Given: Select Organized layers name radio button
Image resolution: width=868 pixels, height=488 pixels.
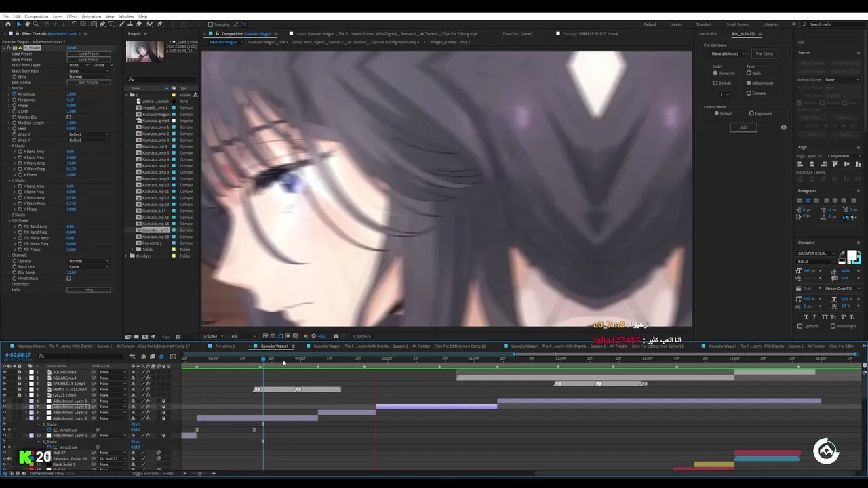Looking at the screenshot, I should [751, 113].
